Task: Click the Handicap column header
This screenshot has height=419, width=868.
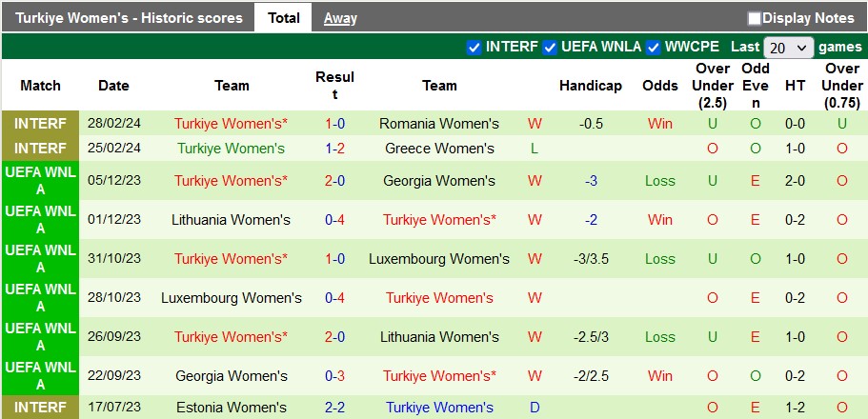Action: [590, 86]
